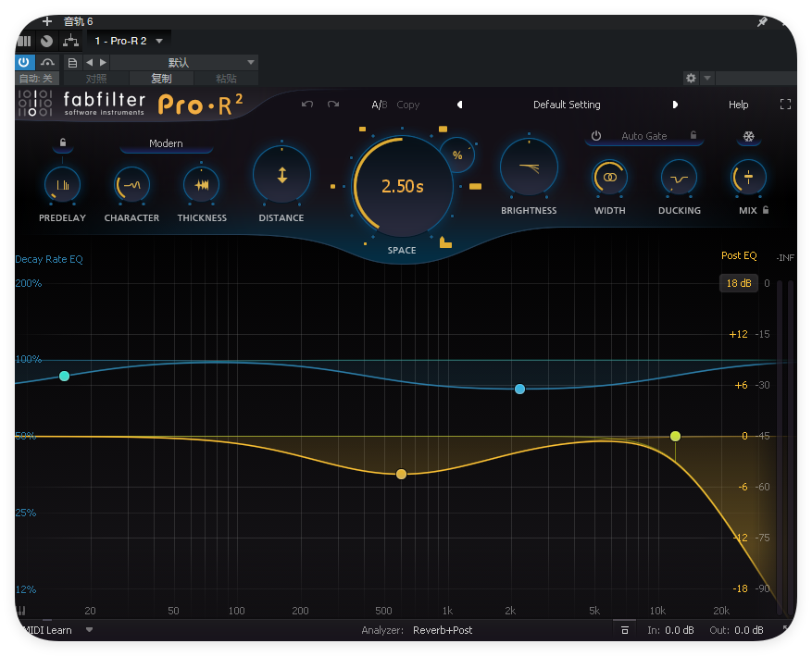Toggle the MIX lock icon
812x656 pixels.
(766, 210)
